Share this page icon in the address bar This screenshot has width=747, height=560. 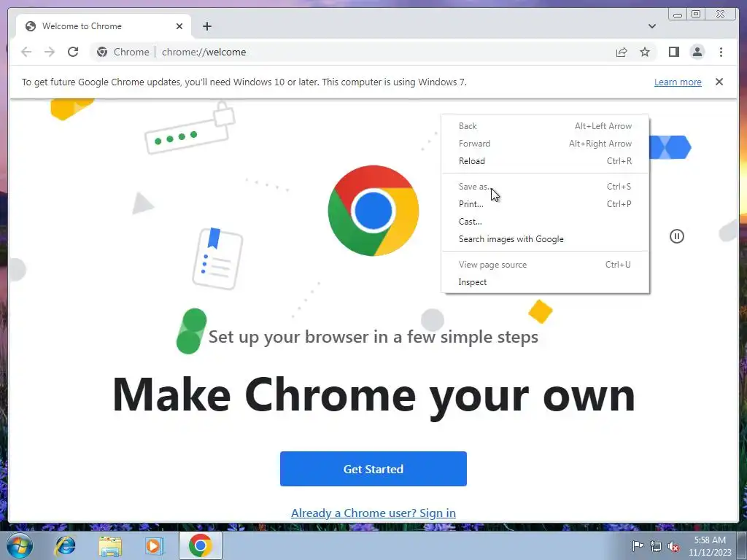tap(622, 52)
